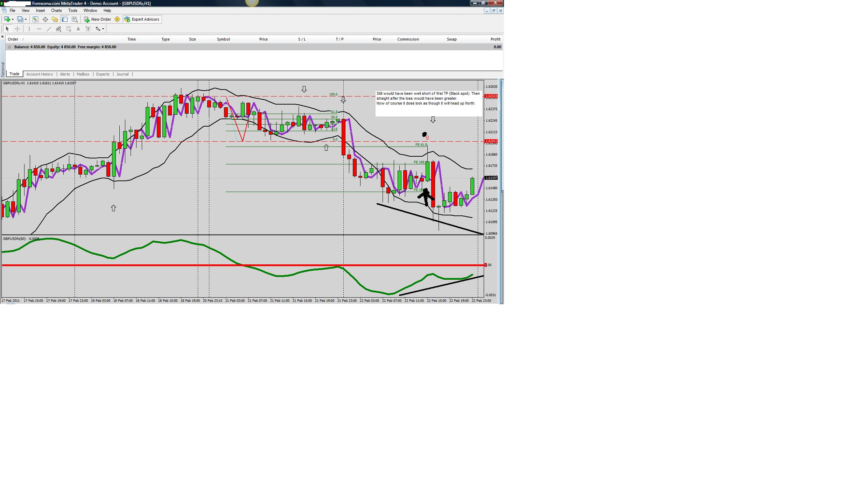Open the Strategy Tester magnifier icon

pyautogui.click(x=75, y=19)
